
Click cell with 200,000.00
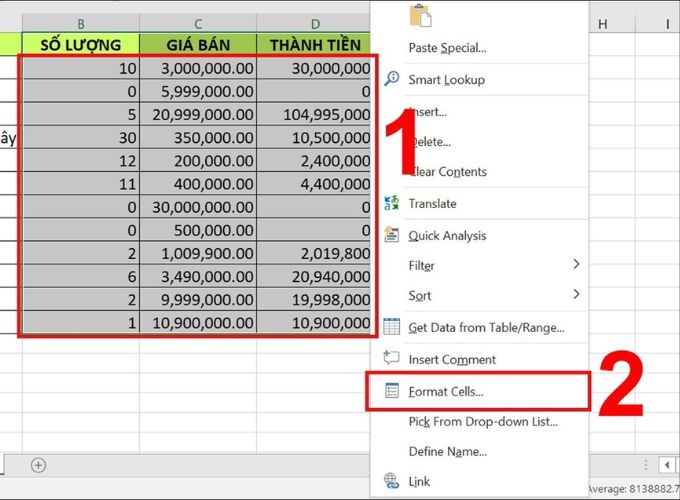click(198, 160)
